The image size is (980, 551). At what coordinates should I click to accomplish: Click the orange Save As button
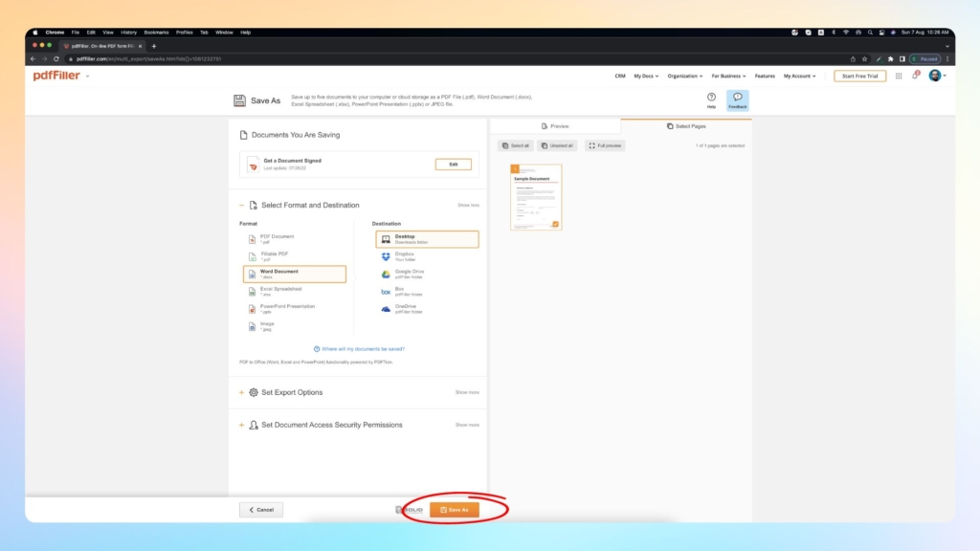pyautogui.click(x=455, y=510)
